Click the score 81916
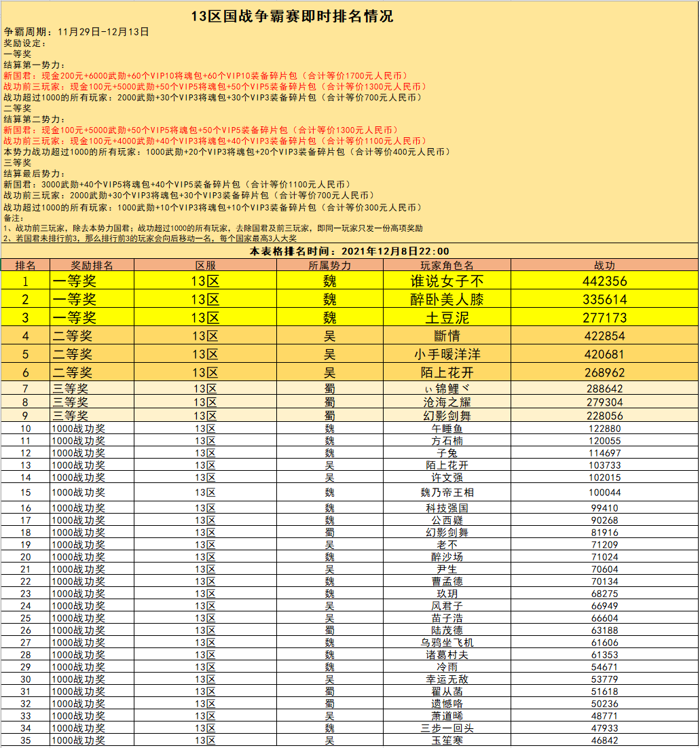Image resolution: width=700 pixels, height=748 pixels. (605, 533)
